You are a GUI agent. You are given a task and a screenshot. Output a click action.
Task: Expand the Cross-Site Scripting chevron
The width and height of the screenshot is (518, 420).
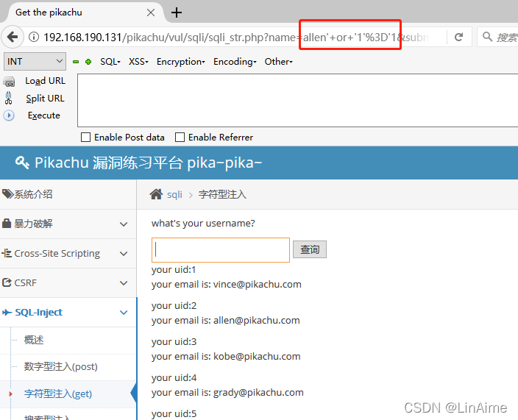tap(124, 254)
